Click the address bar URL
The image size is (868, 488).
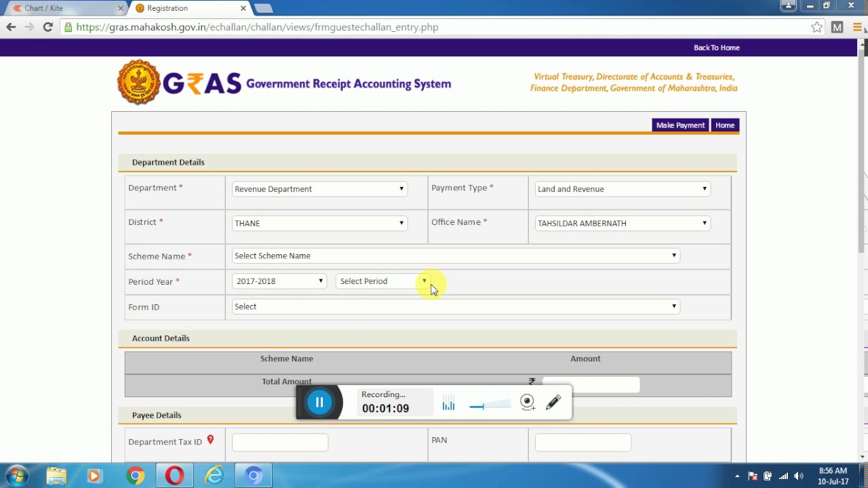click(x=258, y=27)
